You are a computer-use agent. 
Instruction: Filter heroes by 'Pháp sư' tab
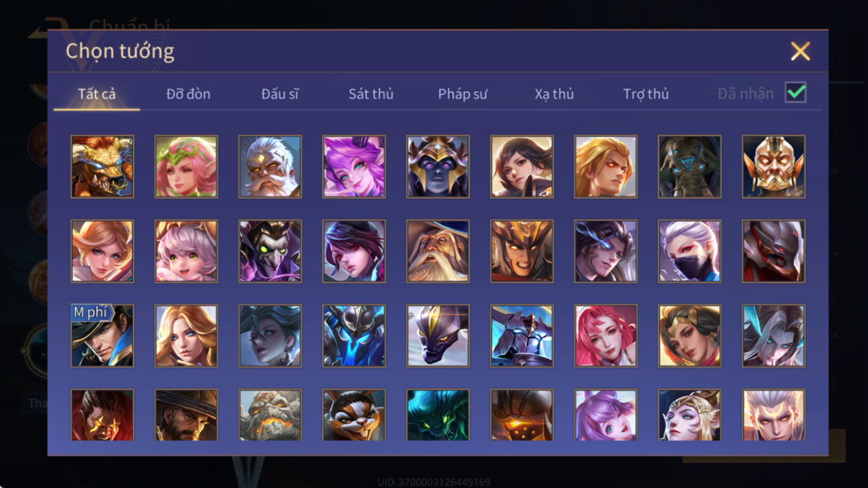click(462, 94)
